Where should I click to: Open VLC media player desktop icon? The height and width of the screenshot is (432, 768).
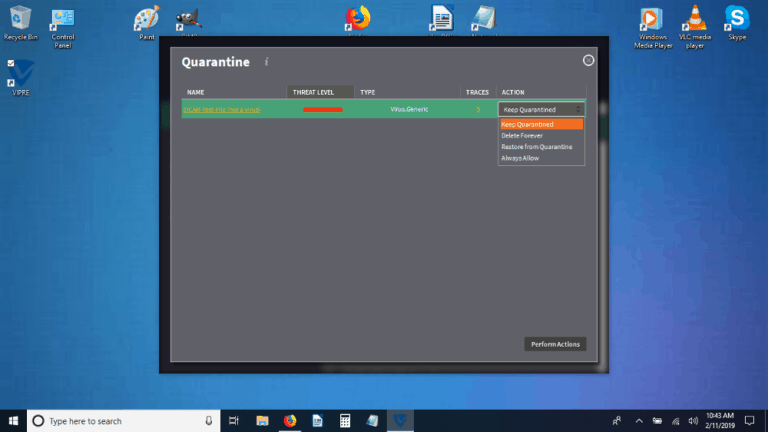[695, 27]
